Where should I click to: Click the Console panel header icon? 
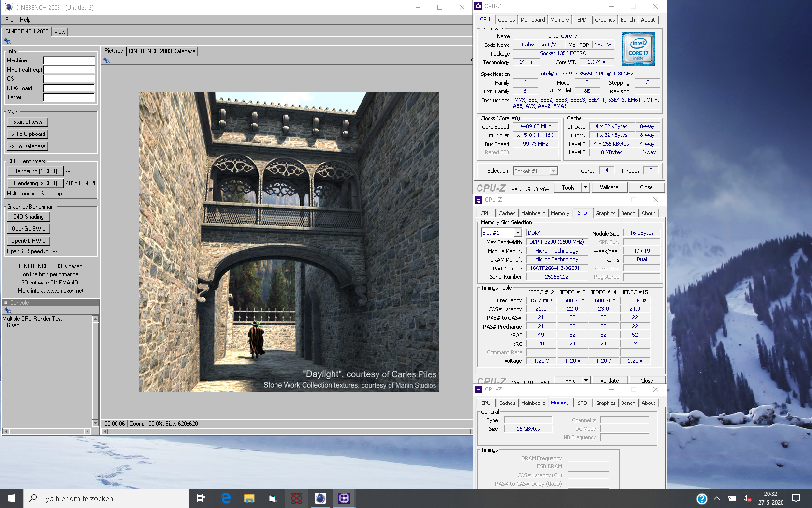pos(6,303)
